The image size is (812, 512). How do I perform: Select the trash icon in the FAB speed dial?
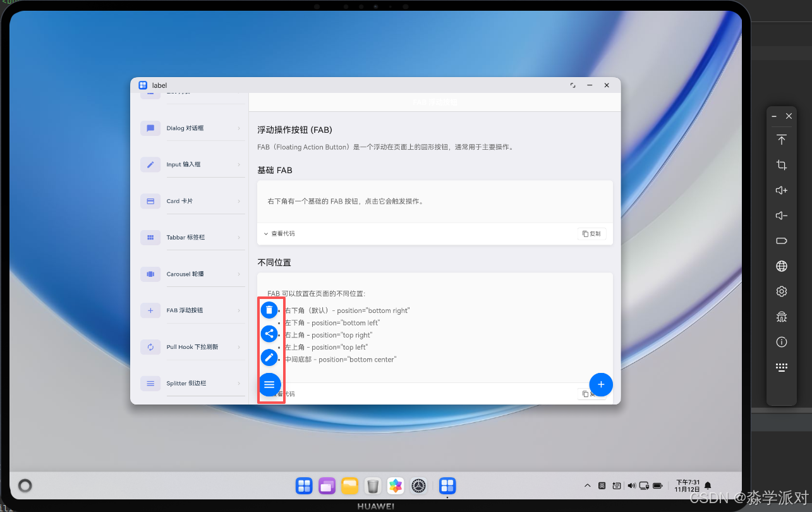tap(270, 310)
